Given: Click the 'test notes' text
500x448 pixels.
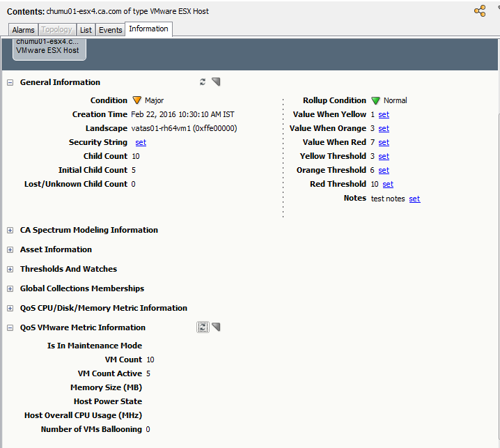Looking at the screenshot, I should coord(388,199).
